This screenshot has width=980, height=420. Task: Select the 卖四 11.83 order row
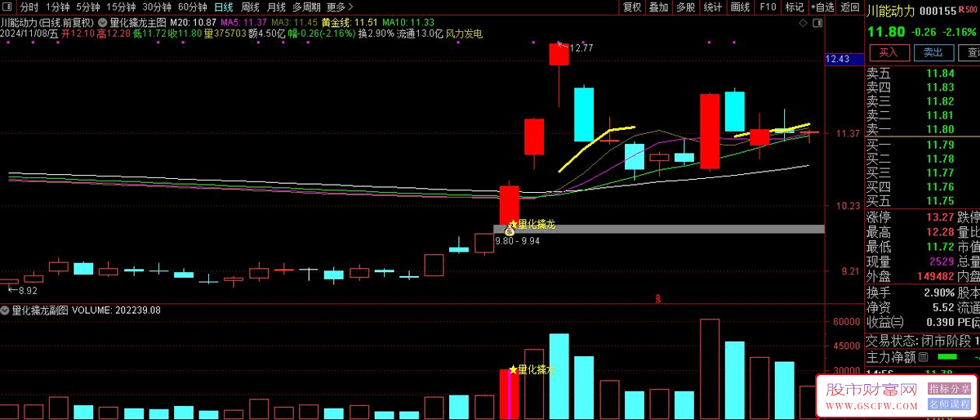(923, 87)
